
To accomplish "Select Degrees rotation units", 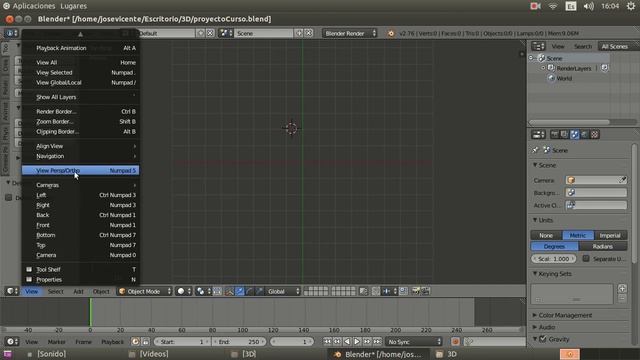I will (x=554, y=247).
